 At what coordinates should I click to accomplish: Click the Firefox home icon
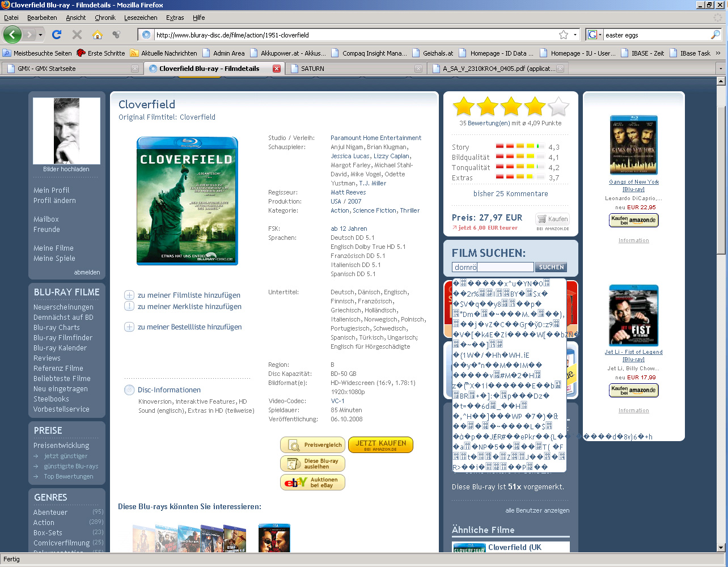coord(98,35)
